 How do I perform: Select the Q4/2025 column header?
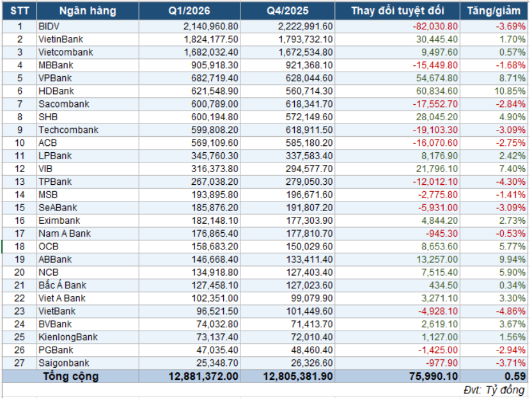tap(287, 10)
